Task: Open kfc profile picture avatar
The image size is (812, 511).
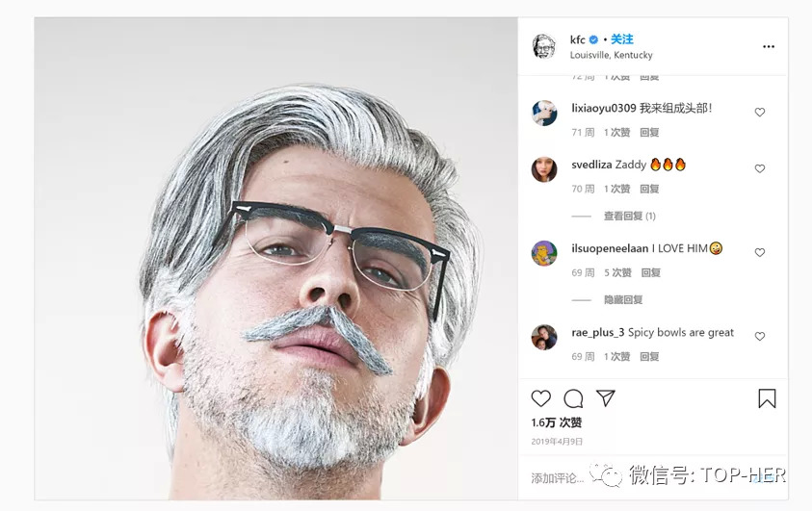Action: click(544, 46)
